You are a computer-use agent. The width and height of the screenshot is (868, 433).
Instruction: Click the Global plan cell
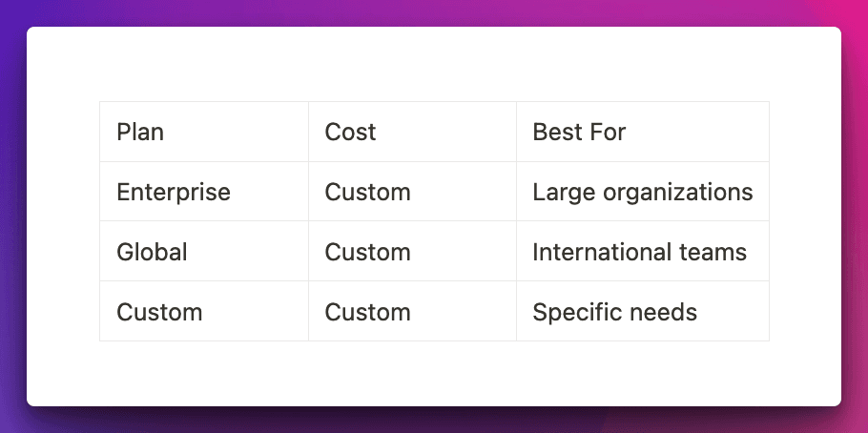click(152, 252)
